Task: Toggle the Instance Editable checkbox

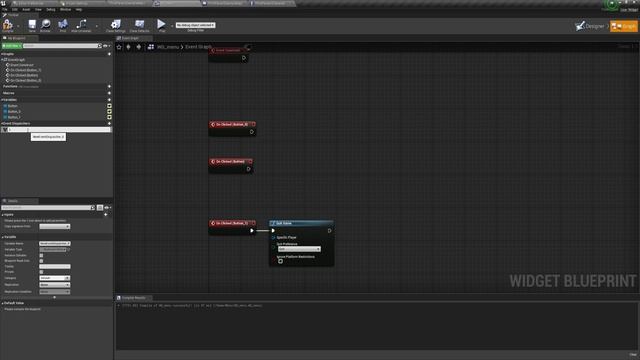Action: coord(41,255)
